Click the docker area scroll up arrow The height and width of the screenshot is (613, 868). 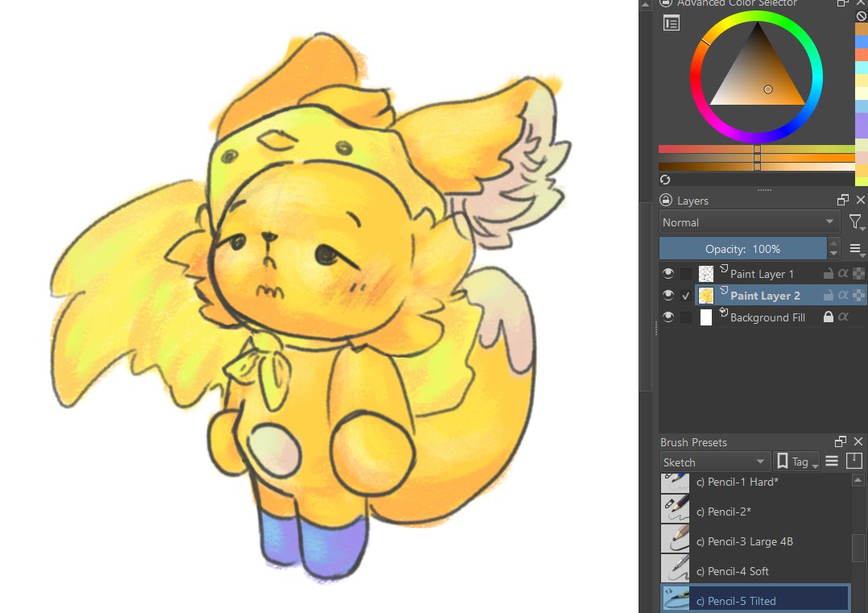pyautogui.click(x=645, y=4)
